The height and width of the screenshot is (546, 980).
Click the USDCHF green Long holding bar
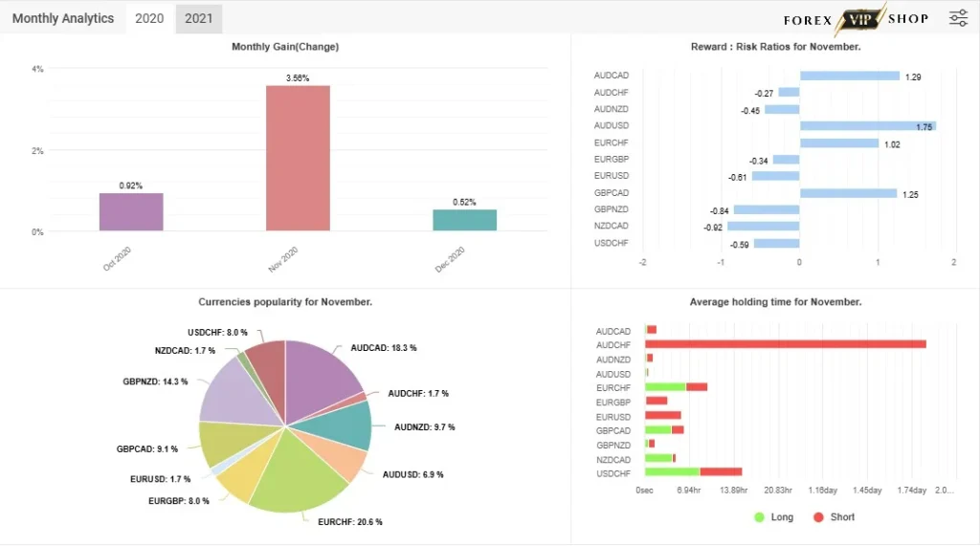pyautogui.click(x=673, y=471)
